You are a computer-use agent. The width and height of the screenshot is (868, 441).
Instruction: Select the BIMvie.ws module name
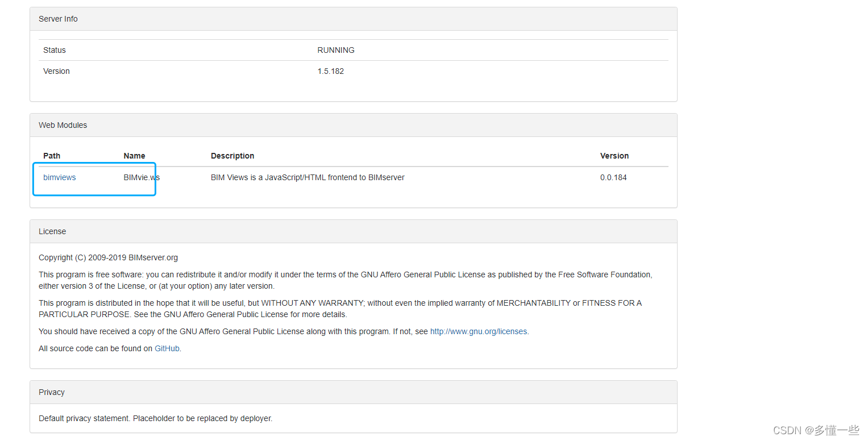[142, 177]
